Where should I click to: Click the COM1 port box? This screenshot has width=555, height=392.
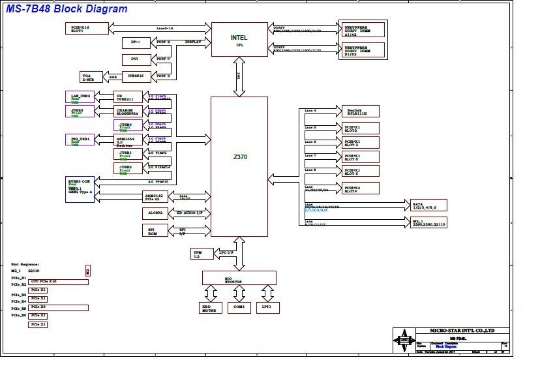(239, 307)
